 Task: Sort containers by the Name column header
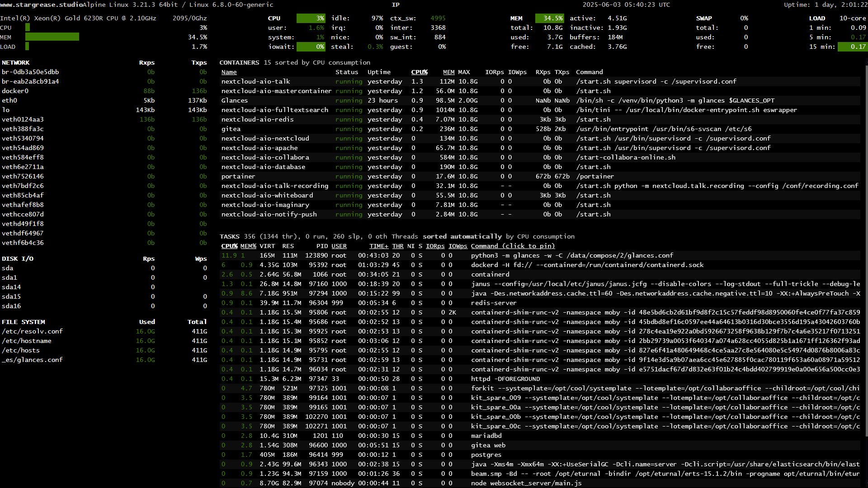(229, 72)
